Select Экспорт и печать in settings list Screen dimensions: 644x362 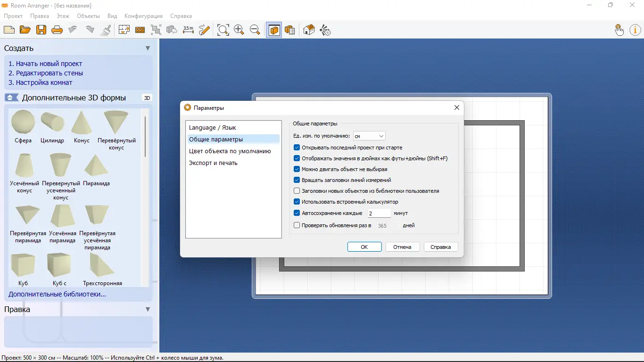[x=213, y=163]
